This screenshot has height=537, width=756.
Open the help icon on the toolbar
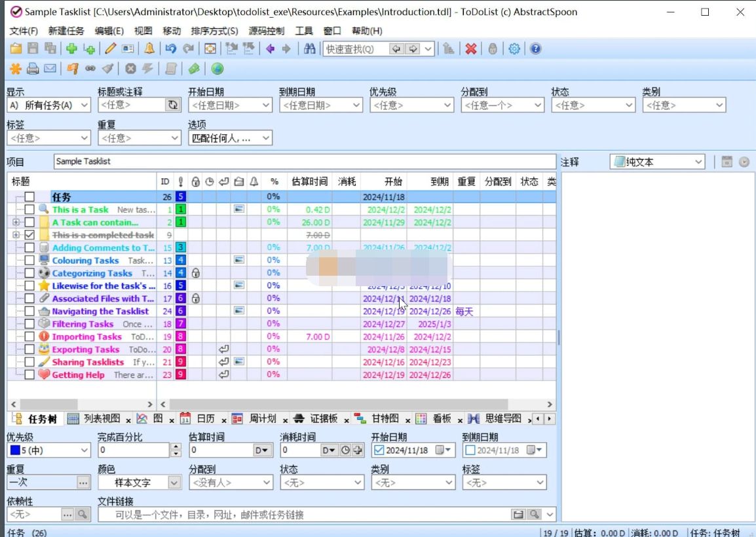click(x=535, y=48)
